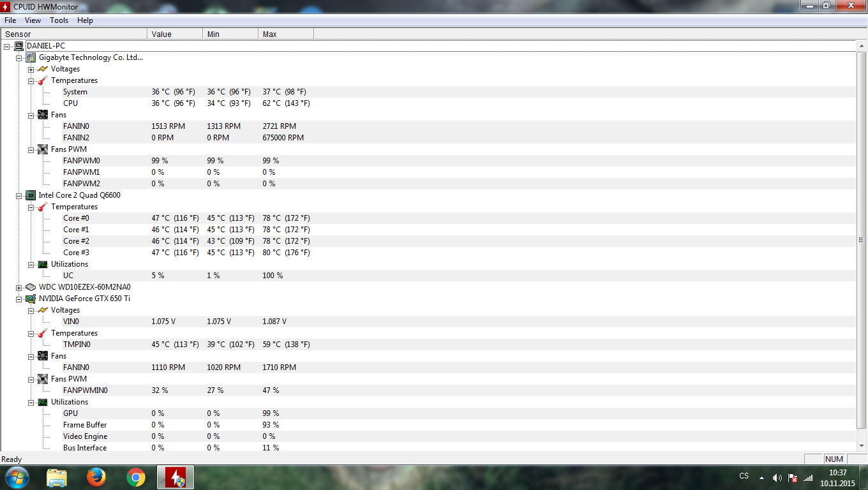
Task: Open the Windows Start menu
Action: click(x=16, y=477)
